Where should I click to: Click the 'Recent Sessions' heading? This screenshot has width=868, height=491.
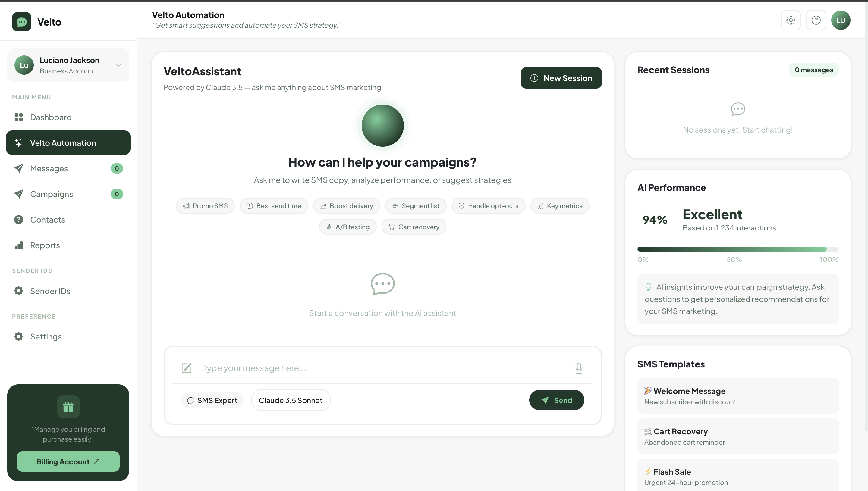[673, 70]
